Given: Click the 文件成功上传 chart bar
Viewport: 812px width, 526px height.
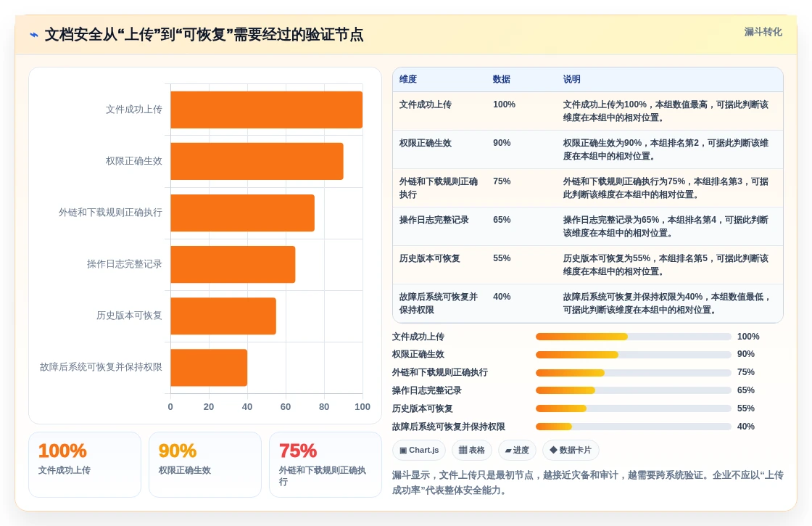Looking at the screenshot, I should tap(266, 110).
